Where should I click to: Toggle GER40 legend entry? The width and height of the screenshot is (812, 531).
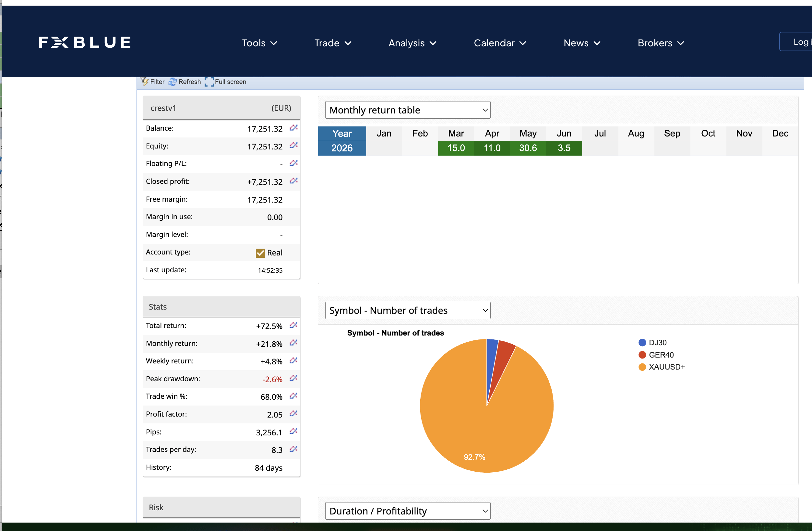pyautogui.click(x=656, y=355)
